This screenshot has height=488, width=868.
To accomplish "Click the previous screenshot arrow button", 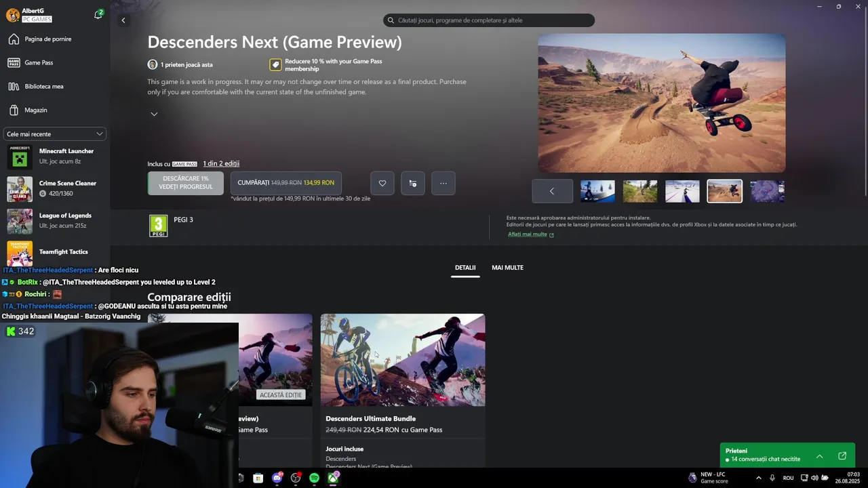I will click(x=552, y=191).
